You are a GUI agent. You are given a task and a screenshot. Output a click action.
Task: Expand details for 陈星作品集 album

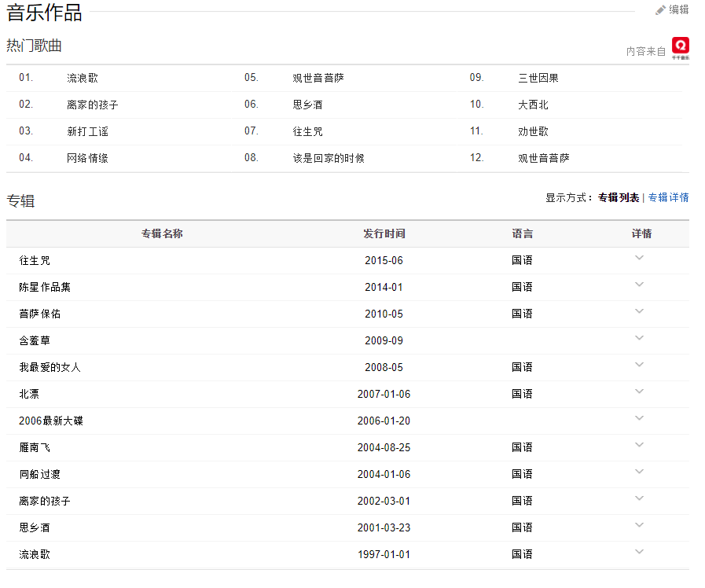pos(639,285)
